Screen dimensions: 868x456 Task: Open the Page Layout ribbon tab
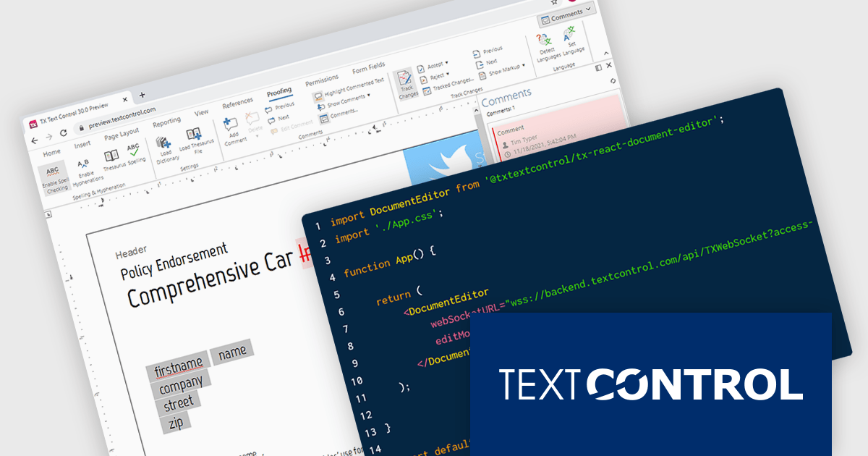tap(121, 132)
